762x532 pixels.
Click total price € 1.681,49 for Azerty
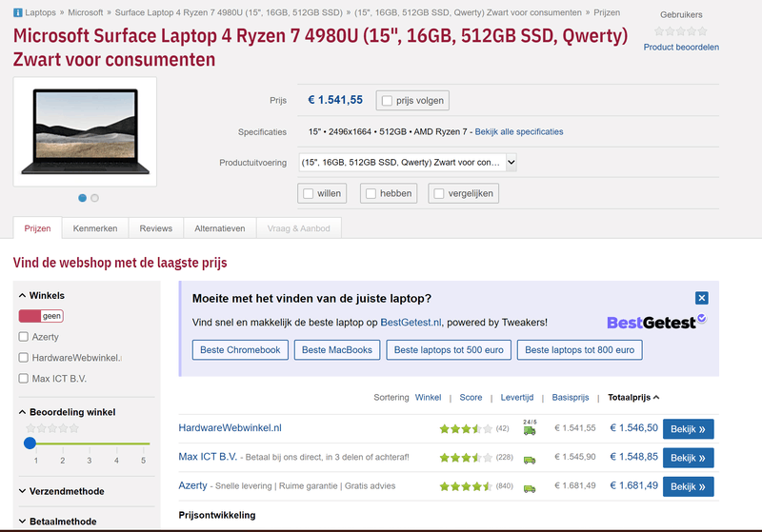point(633,485)
